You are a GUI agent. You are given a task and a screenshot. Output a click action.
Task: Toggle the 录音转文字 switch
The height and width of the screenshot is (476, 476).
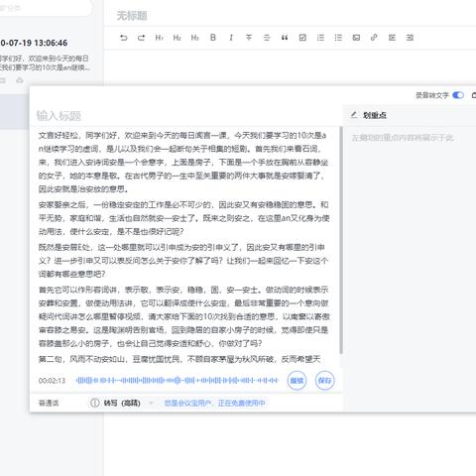(458, 95)
